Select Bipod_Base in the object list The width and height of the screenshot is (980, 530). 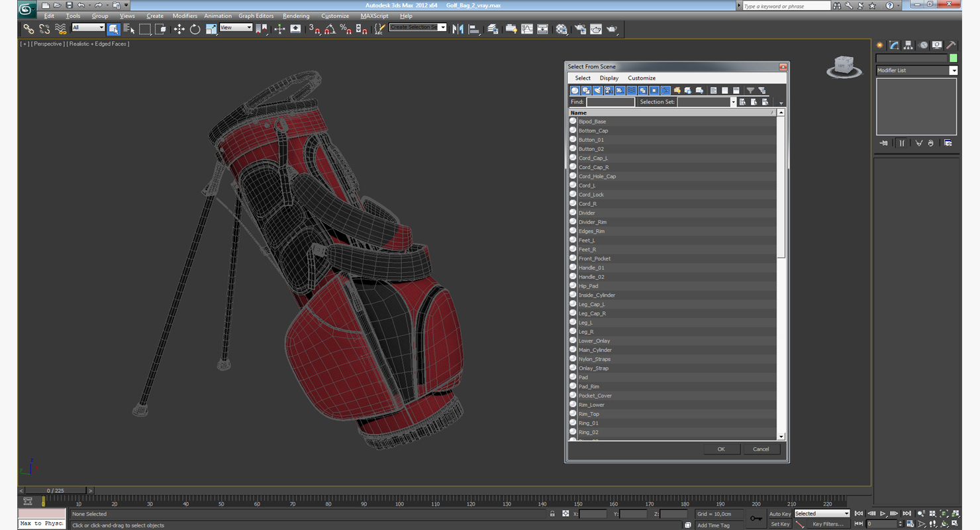click(x=592, y=122)
